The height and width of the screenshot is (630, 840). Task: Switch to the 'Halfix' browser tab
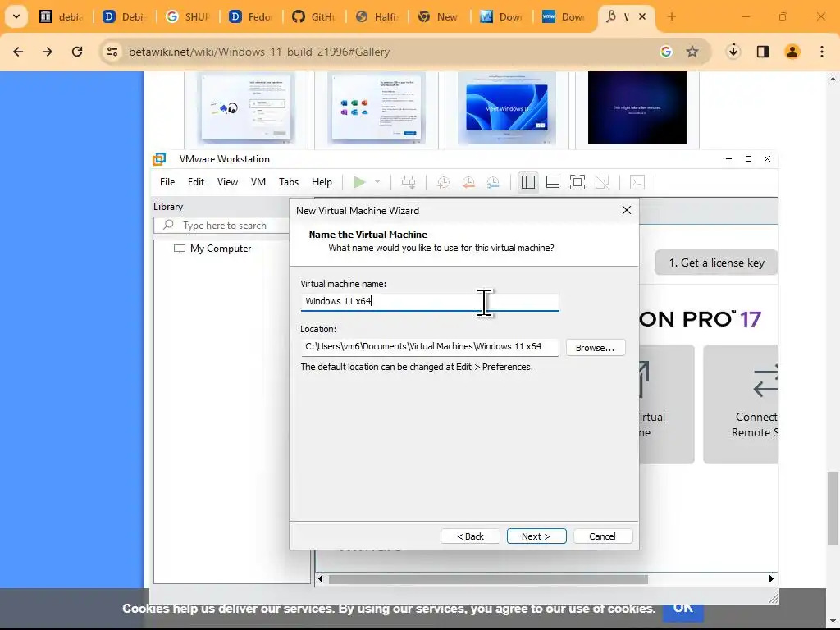tap(377, 16)
